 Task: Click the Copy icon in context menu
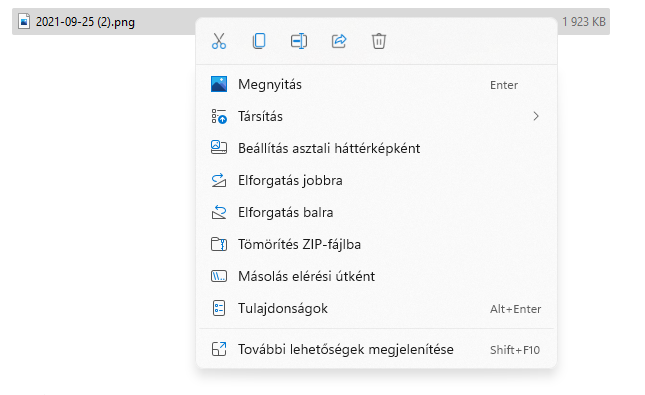[259, 41]
